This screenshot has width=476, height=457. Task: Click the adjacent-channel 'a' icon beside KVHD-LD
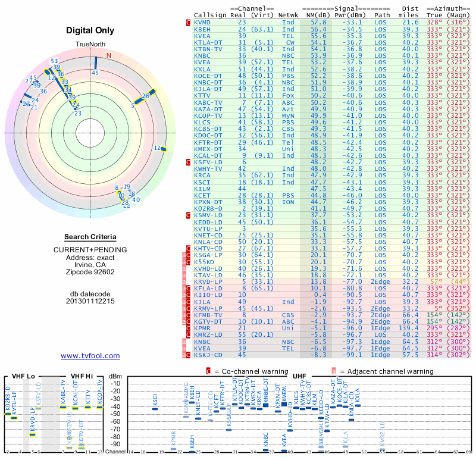click(184, 268)
